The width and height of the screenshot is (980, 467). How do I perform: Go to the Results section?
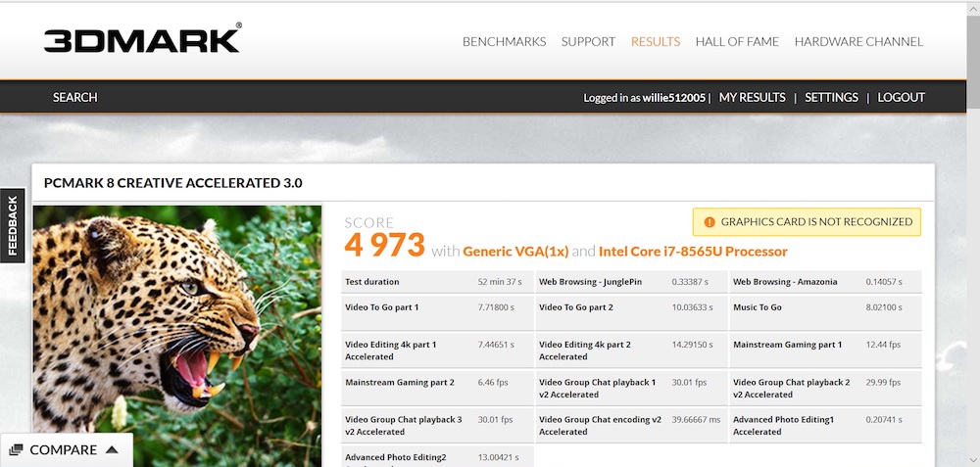655,42
